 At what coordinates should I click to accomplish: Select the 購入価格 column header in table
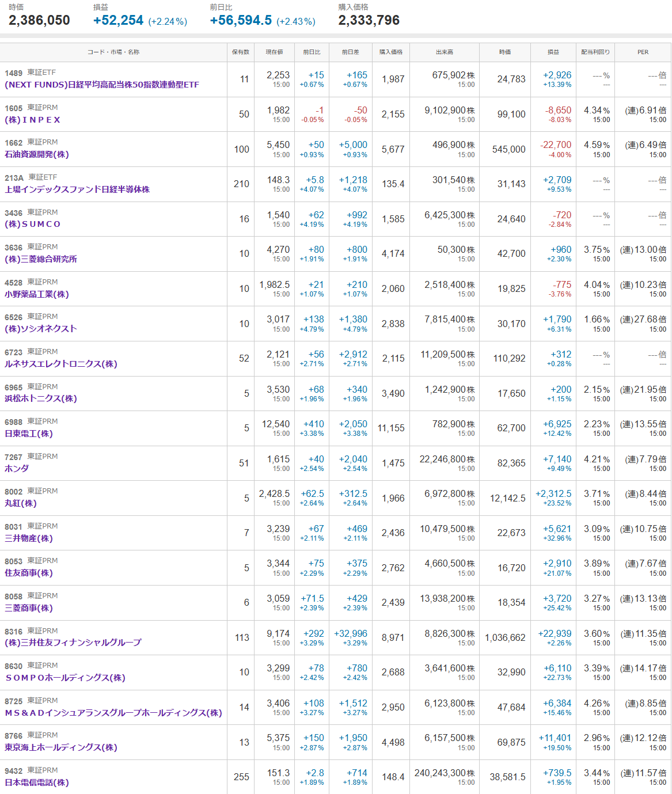[391, 52]
